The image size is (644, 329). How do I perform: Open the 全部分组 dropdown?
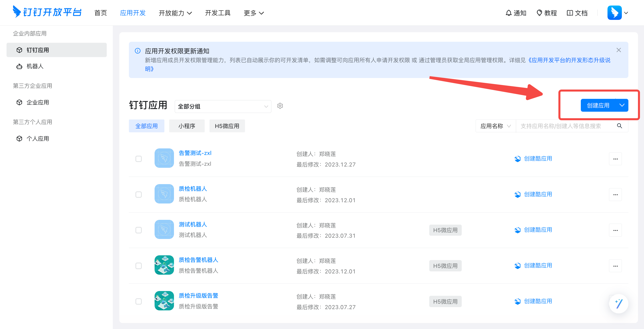pyautogui.click(x=223, y=106)
